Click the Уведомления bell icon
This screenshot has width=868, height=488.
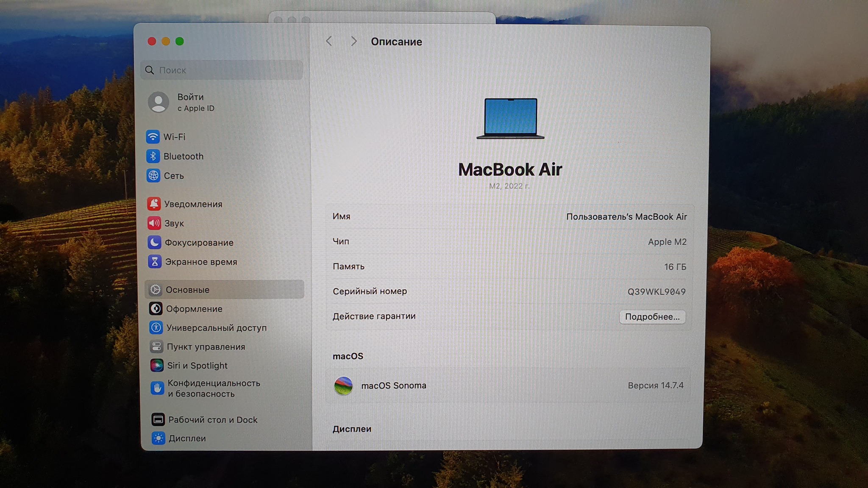154,204
